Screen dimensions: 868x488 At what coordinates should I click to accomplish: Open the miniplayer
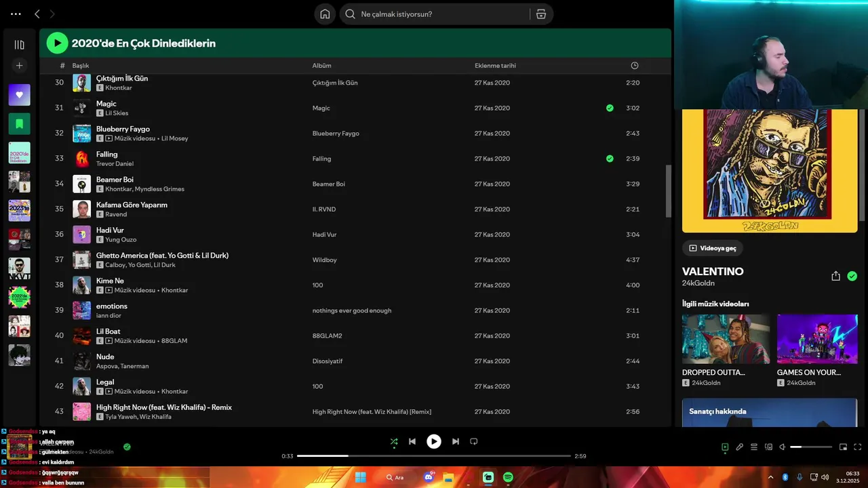tap(843, 447)
